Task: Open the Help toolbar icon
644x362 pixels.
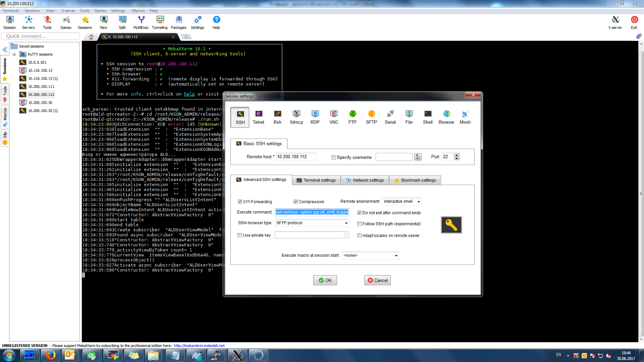Action: point(216,23)
